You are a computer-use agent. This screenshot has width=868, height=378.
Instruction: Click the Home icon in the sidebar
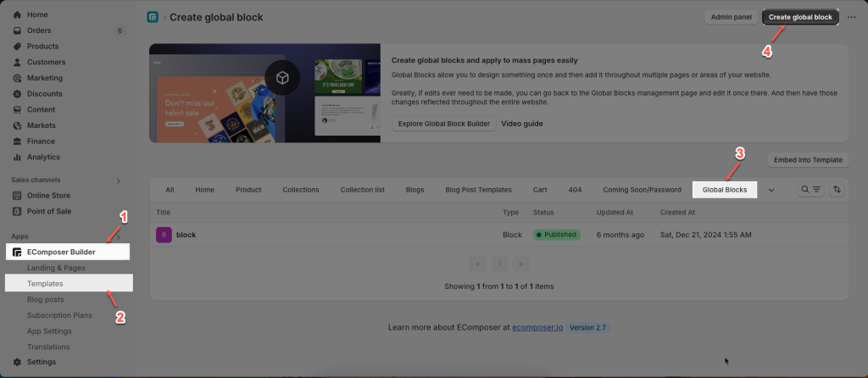(17, 14)
